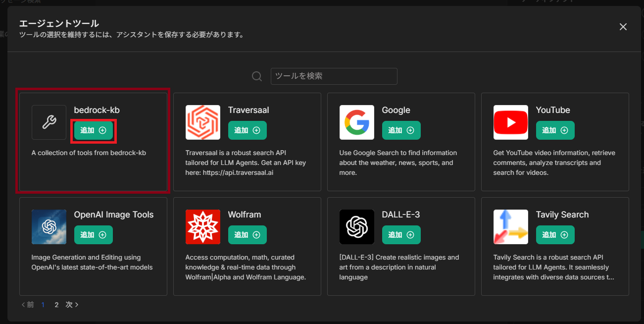Click the 'Image Generation and Editing' description
Viewport: 644px width, 324px height.
[92, 262]
